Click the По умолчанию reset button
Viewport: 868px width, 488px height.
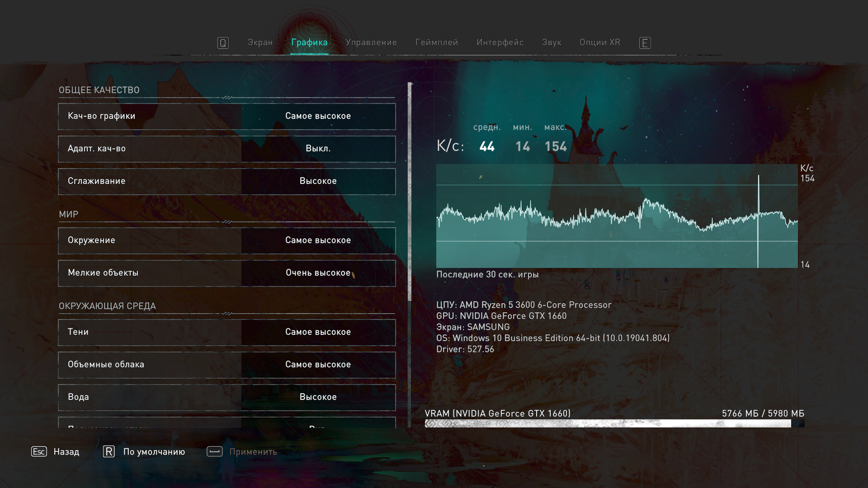154,452
